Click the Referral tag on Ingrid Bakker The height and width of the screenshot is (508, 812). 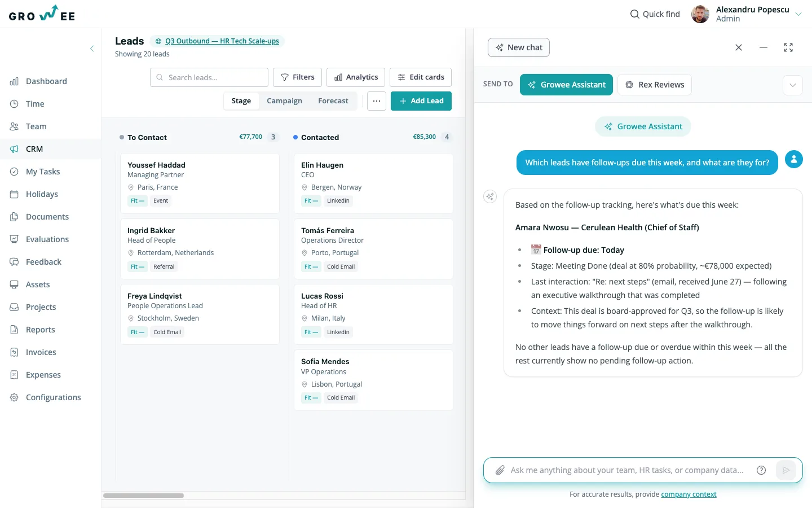coord(164,266)
